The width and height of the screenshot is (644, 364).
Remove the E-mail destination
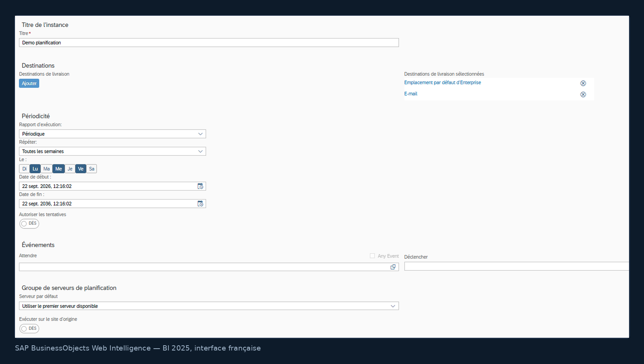(583, 94)
